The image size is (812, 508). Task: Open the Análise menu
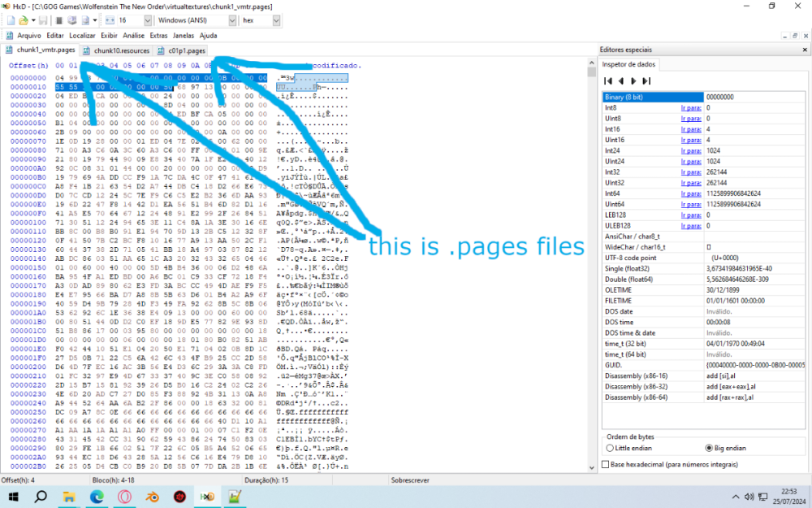[x=134, y=36]
